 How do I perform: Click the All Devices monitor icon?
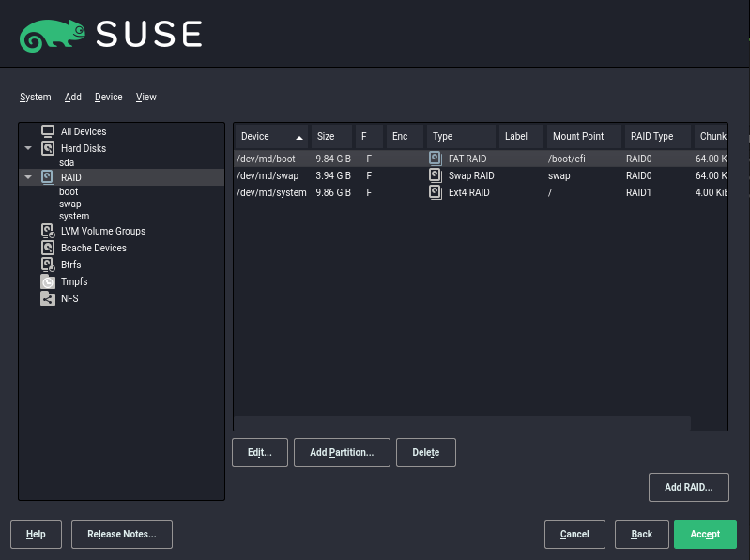pyautogui.click(x=48, y=131)
